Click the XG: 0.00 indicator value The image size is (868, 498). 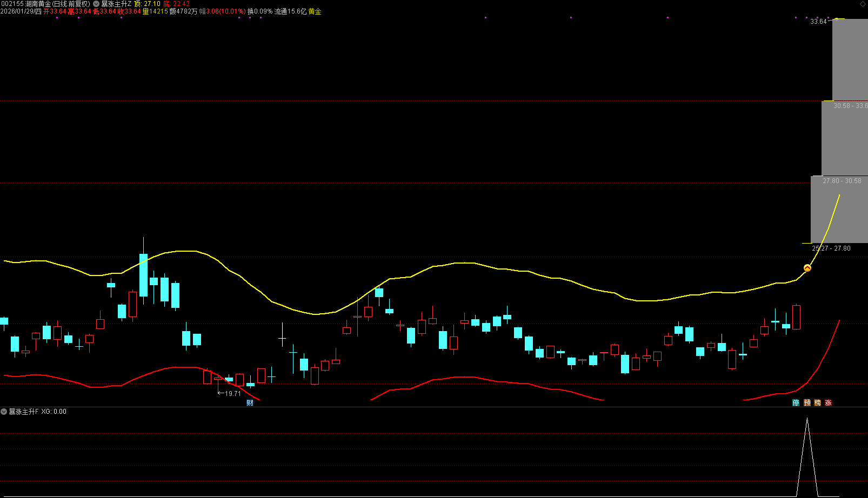click(x=54, y=412)
